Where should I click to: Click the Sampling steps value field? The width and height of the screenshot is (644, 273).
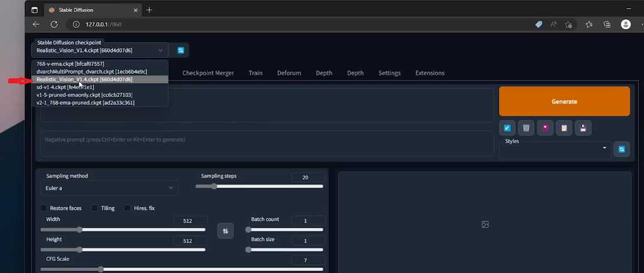click(x=308, y=177)
